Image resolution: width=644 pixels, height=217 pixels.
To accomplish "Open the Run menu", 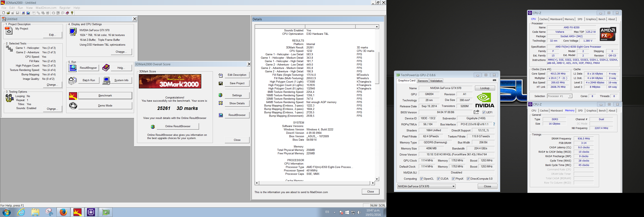I will click(21, 8).
